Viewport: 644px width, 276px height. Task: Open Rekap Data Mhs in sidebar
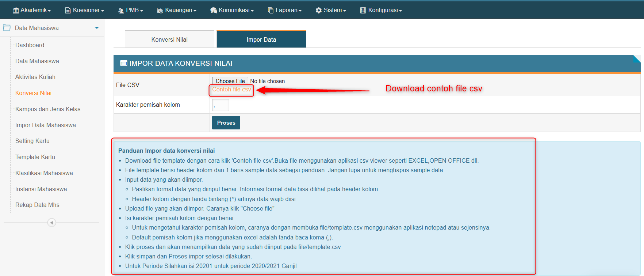coord(37,205)
